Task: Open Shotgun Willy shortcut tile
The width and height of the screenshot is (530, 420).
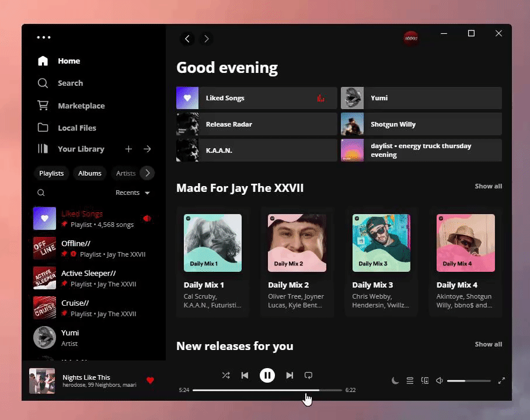Action: (x=421, y=124)
